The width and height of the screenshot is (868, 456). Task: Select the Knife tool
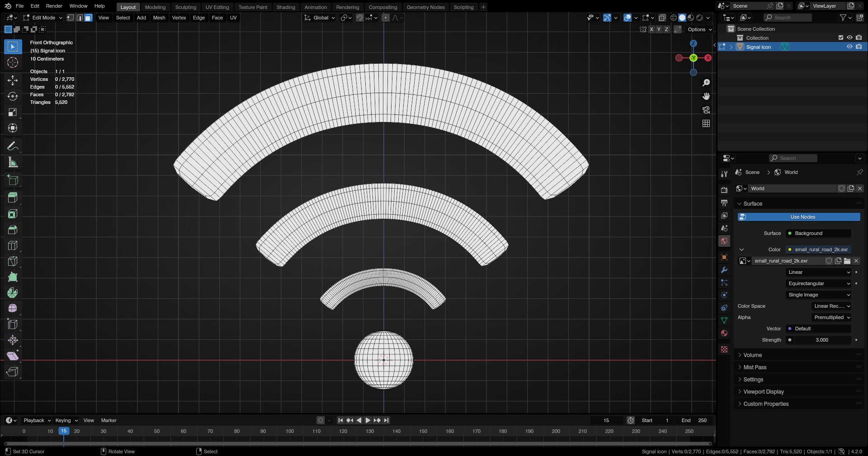point(13,261)
